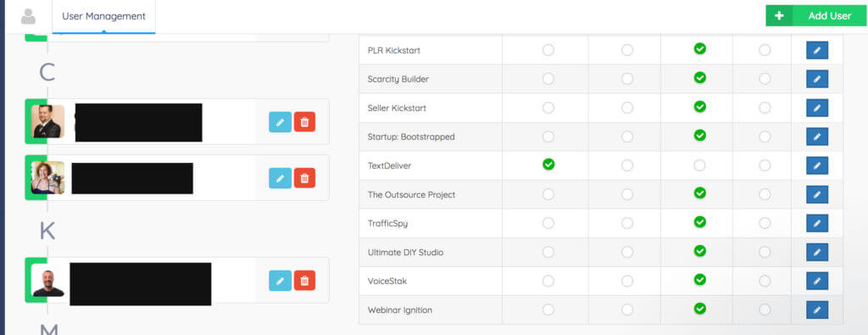Click the profile silhouette icon at top left

point(28,17)
